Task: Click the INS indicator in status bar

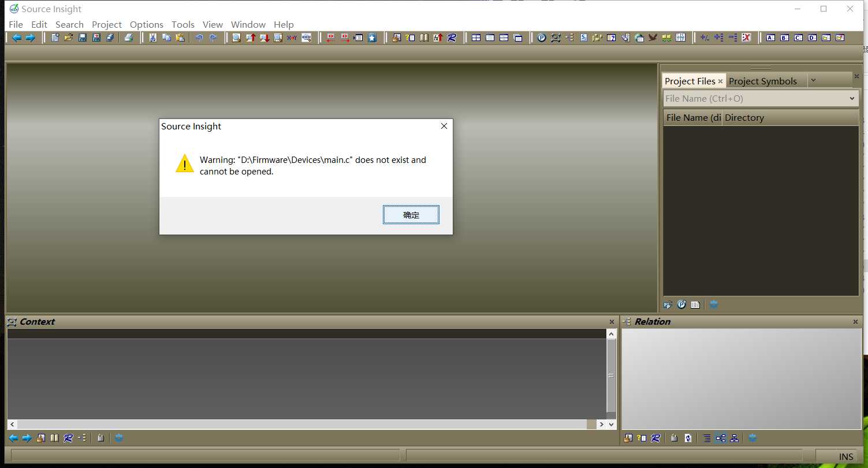Action: (x=846, y=456)
